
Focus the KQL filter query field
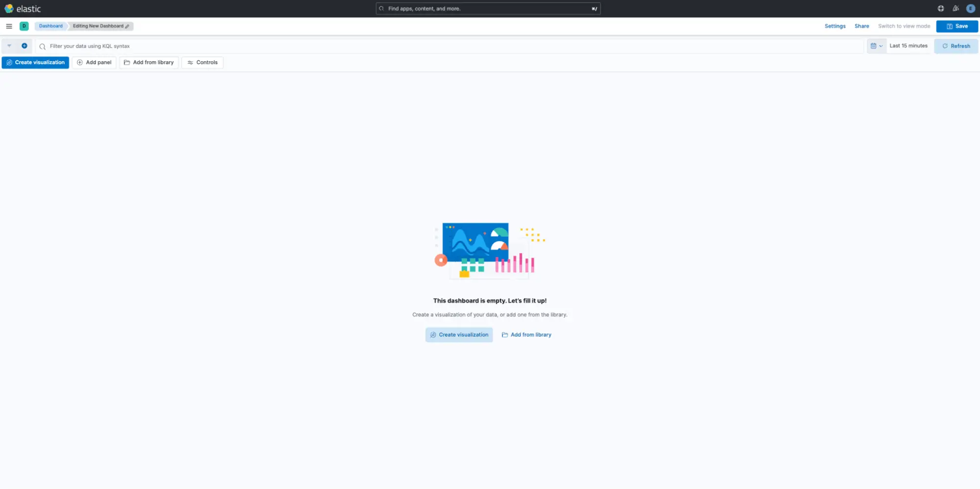tap(449, 46)
